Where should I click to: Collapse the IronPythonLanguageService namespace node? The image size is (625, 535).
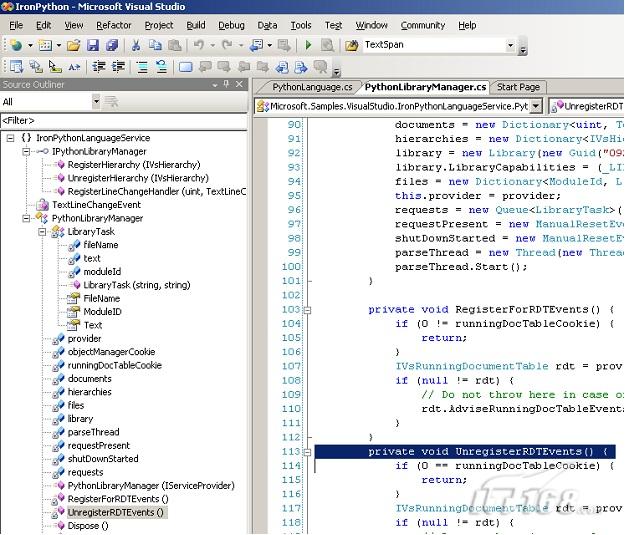click(10, 138)
